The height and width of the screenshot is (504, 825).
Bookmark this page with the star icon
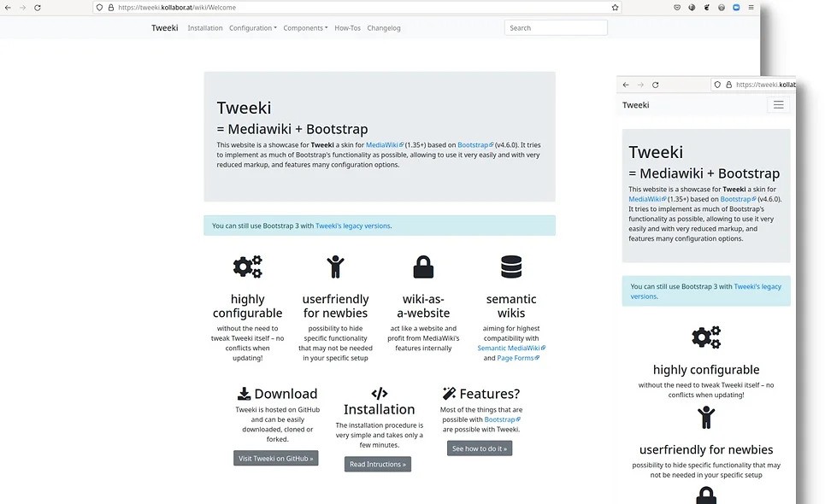(x=615, y=8)
